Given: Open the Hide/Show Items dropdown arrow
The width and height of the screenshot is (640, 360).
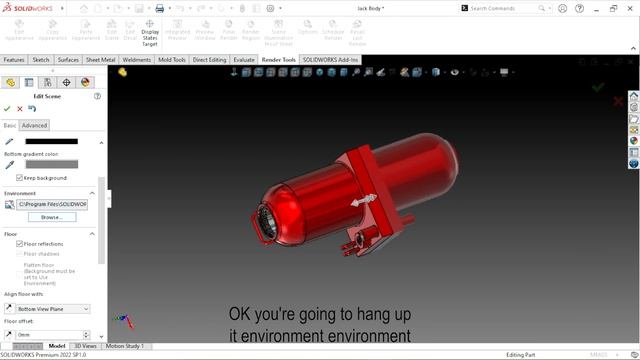Looking at the screenshot, I should click(463, 73).
